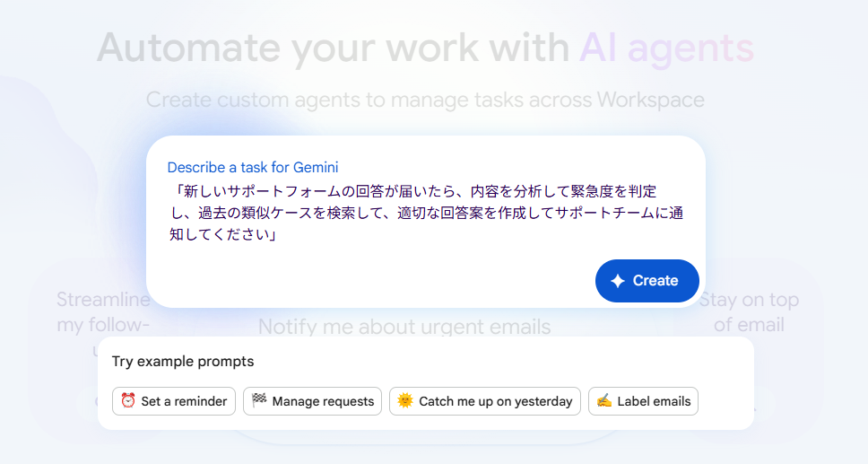Click the checkered flag icon on Manage requests
This screenshot has width=868, height=464.
(259, 401)
